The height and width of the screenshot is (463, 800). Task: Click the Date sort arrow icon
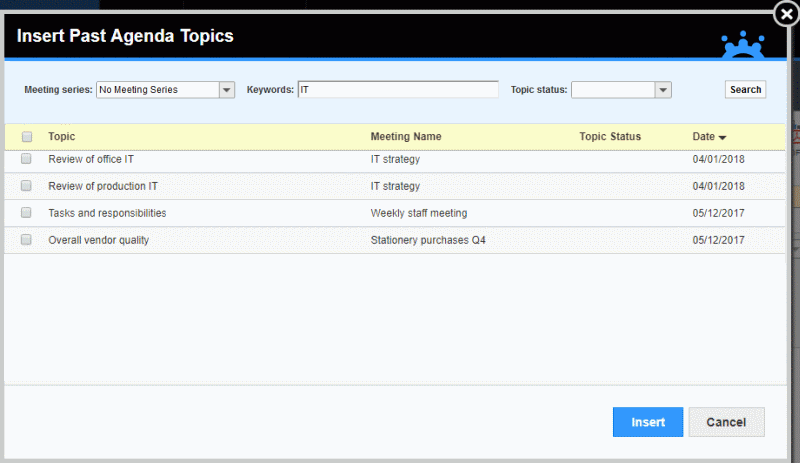(x=722, y=137)
